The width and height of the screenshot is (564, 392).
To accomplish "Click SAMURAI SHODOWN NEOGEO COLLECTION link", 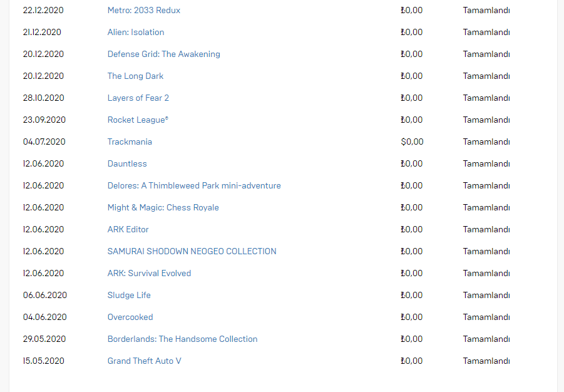I will pyautogui.click(x=192, y=252).
